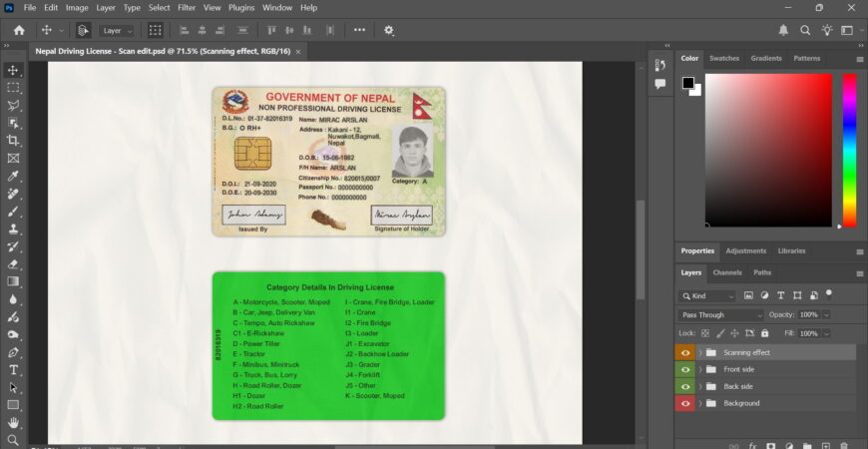The width and height of the screenshot is (868, 449).
Task: Open the Plugins menu
Action: (x=241, y=8)
